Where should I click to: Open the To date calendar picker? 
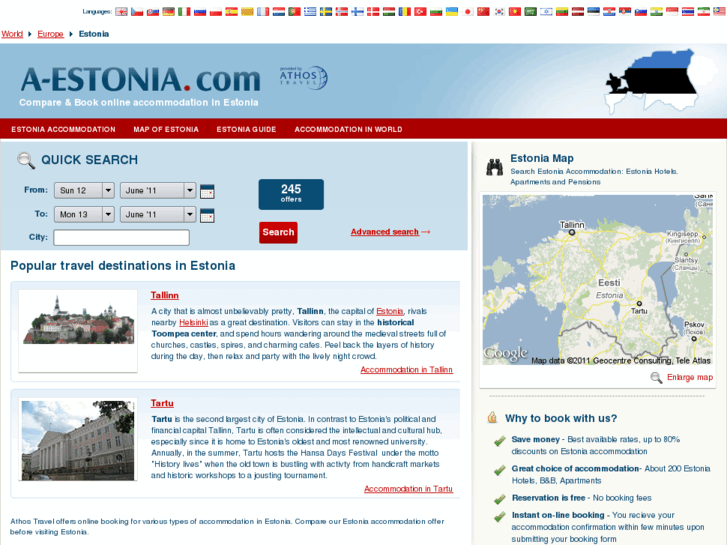[x=207, y=215]
